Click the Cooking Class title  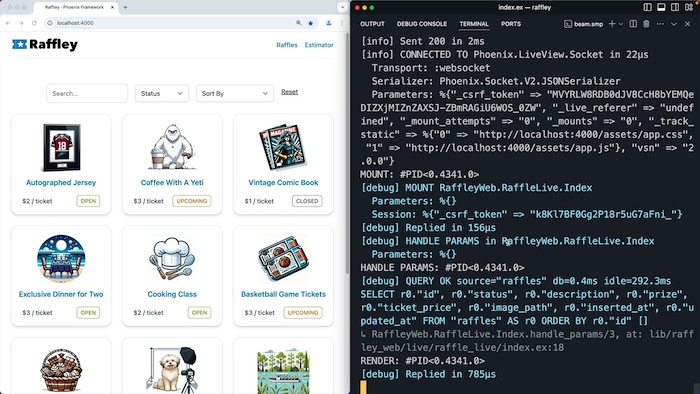click(172, 294)
